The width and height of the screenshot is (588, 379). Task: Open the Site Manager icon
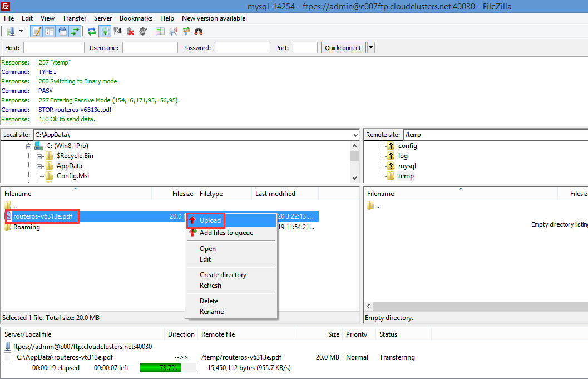click(x=11, y=31)
